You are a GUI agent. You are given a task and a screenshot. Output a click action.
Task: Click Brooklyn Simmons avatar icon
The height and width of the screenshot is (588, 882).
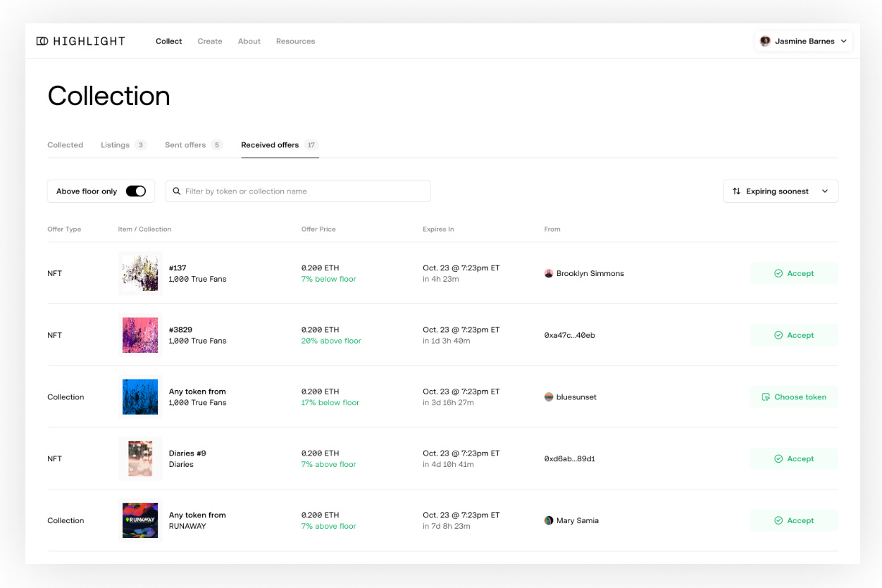[549, 273]
